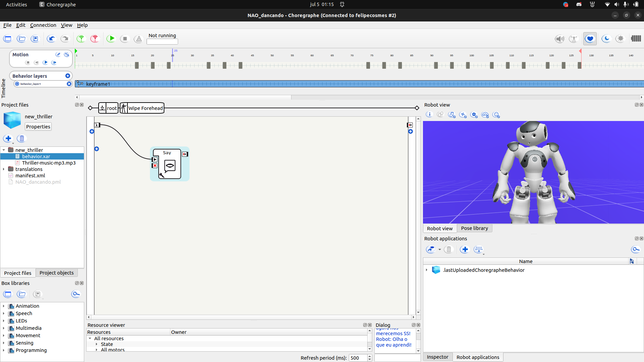Expand the Speech box library category

pos(4,313)
